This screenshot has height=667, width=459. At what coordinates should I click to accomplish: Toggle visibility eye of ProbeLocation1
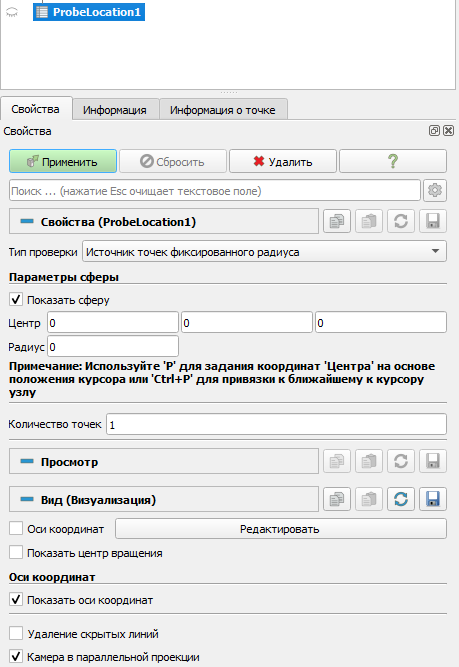[12, 12]
